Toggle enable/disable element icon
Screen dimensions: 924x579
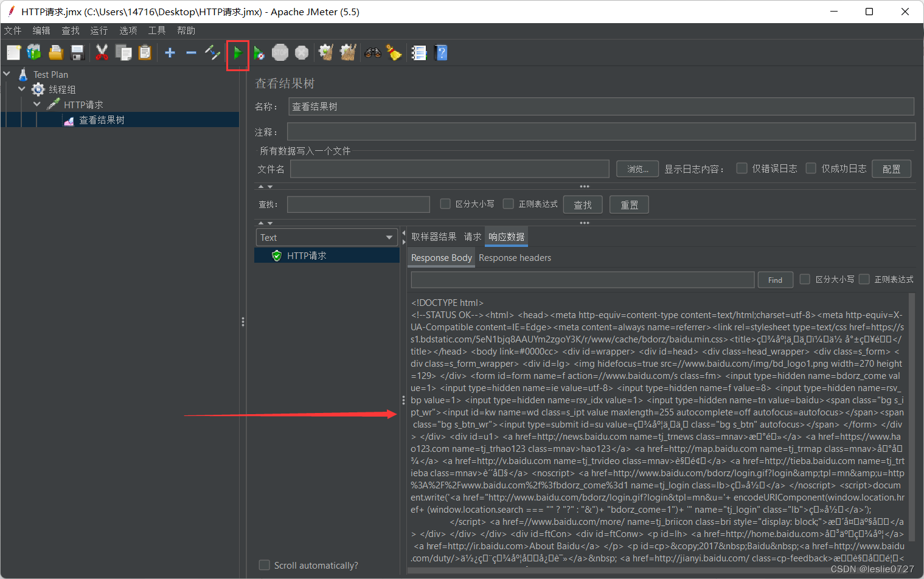coord(212,53)
